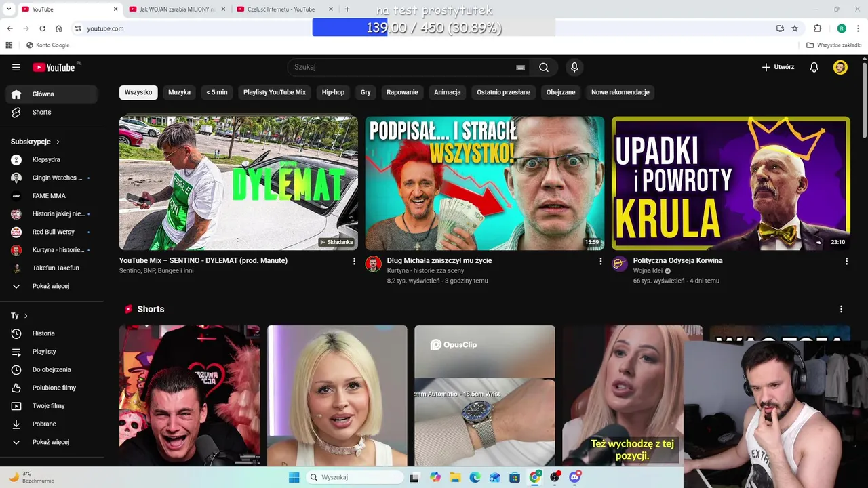The height and width of the screenshot is (488, 868).
Task: Start voice search with the microphone
Action: [574, 67]
